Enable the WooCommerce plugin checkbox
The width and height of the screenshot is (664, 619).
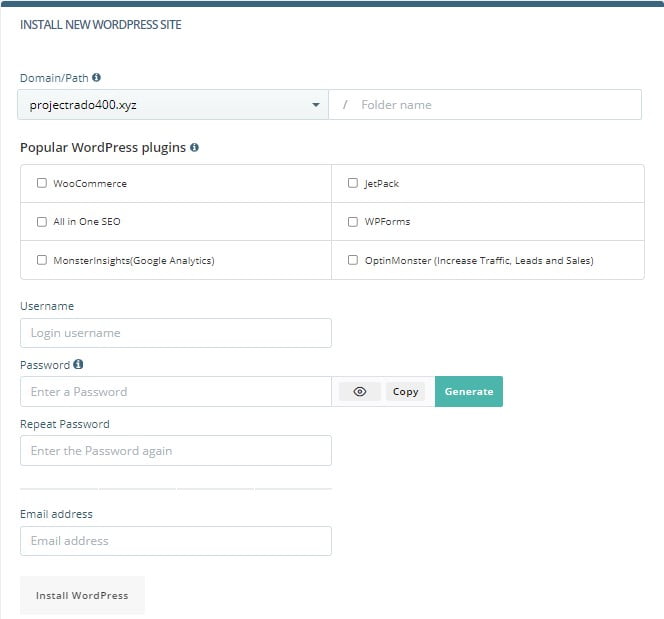coord(42,183)
